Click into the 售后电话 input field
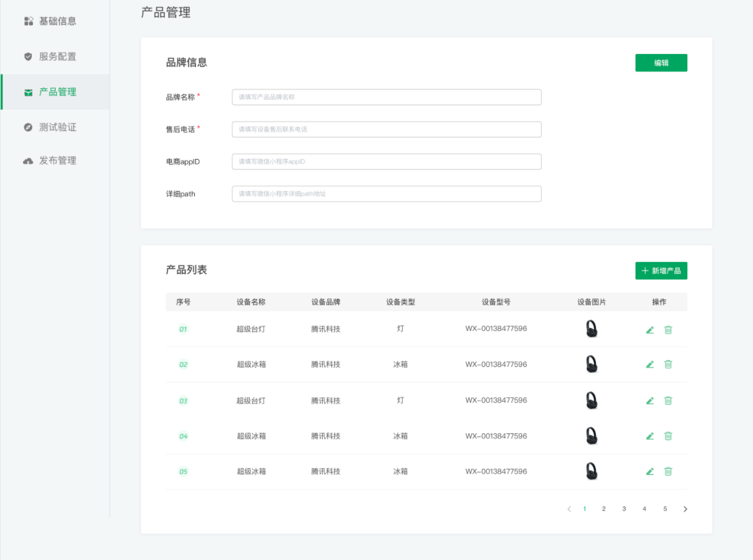This screenshot has width=753, height=560. [386, 129]
